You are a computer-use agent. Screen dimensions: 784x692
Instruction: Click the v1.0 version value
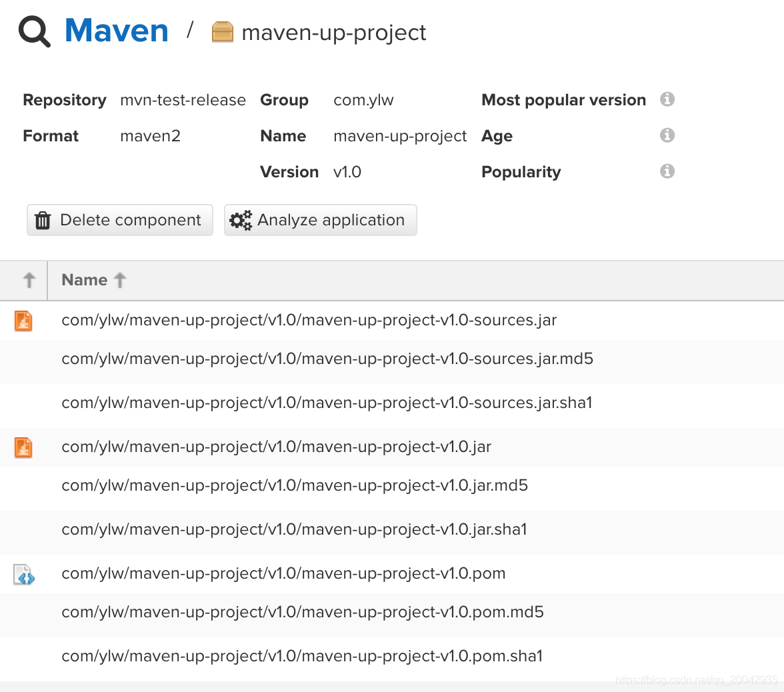point(347,172)
